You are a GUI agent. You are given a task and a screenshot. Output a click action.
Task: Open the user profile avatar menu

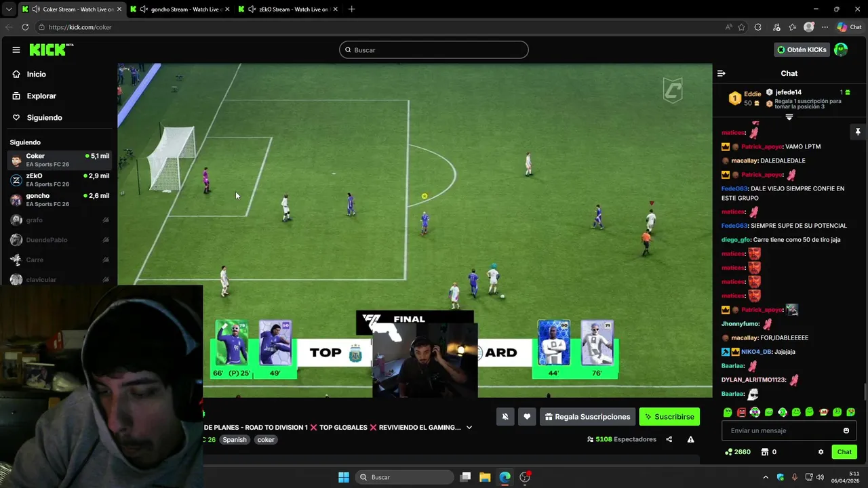click(841, 49)
